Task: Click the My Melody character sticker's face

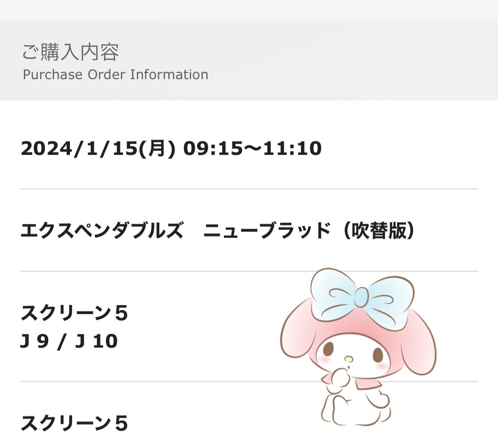Action: coord(350,354)
